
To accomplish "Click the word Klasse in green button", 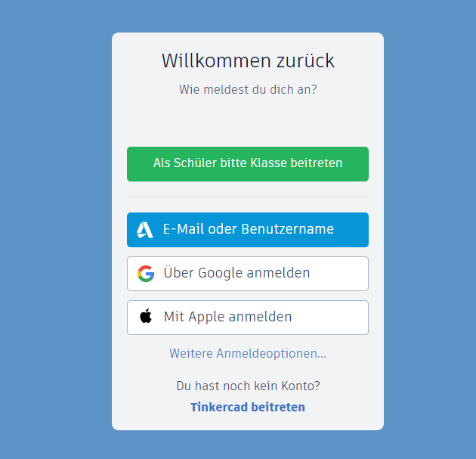I will (x=269, y=163).
